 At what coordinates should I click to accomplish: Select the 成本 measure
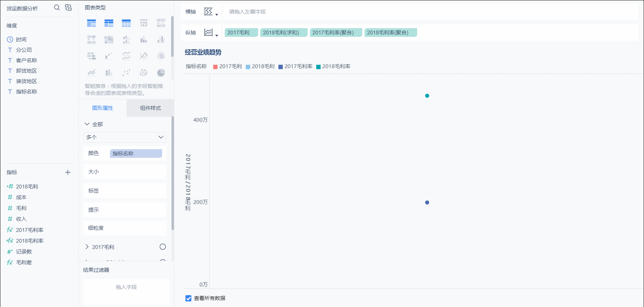pos(21,197)
